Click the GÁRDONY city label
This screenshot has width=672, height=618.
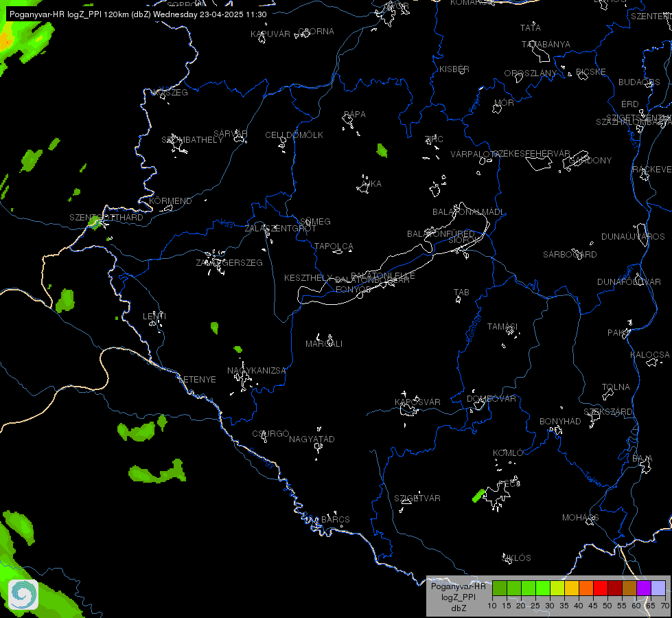pos(590,161)
